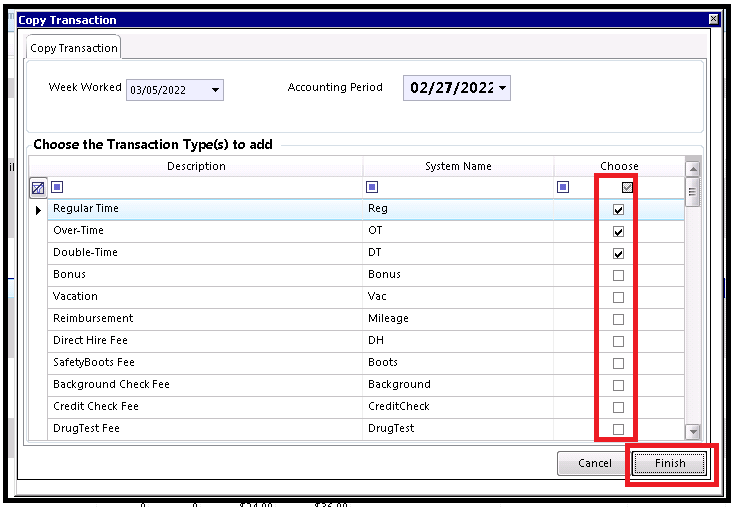Screen dimensions: 737x507
Task: Open the Accounting Period dropdown
Action: tap(502, 88)
